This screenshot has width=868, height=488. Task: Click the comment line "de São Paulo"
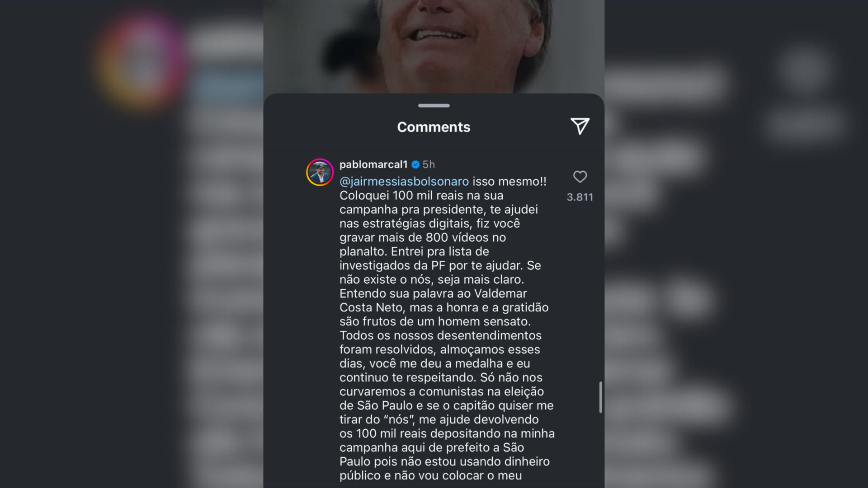point(447,406)
